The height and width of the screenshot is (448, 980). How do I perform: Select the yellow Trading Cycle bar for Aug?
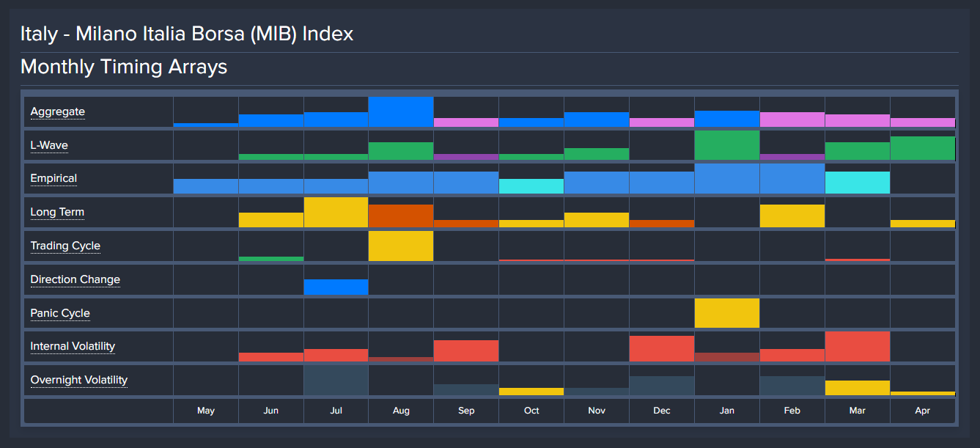pos(401,246)
